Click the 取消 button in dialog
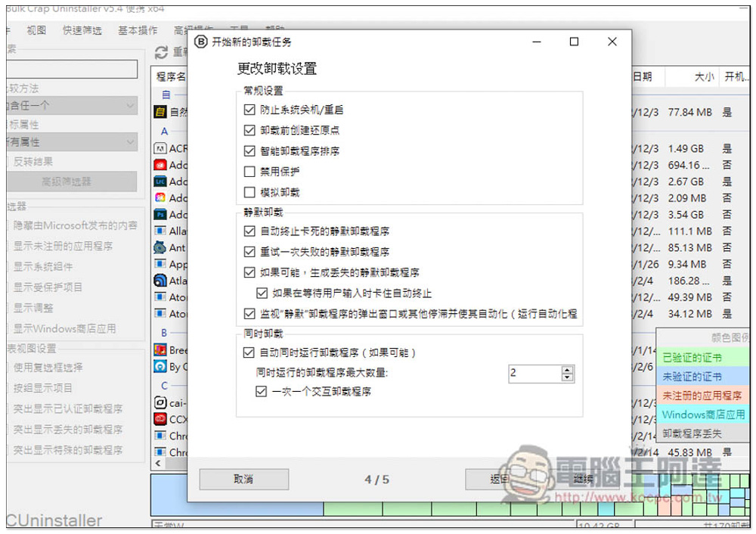Screen dimensions: 756x534 244,479
